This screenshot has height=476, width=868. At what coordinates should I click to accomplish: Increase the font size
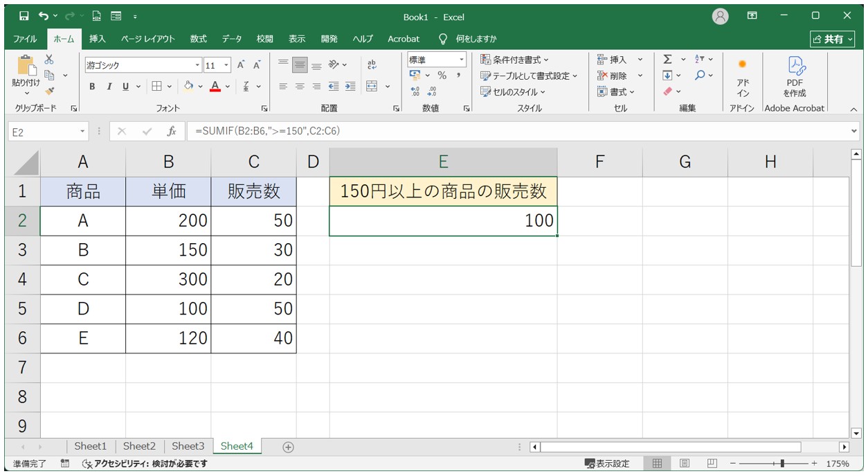(241, 65)
